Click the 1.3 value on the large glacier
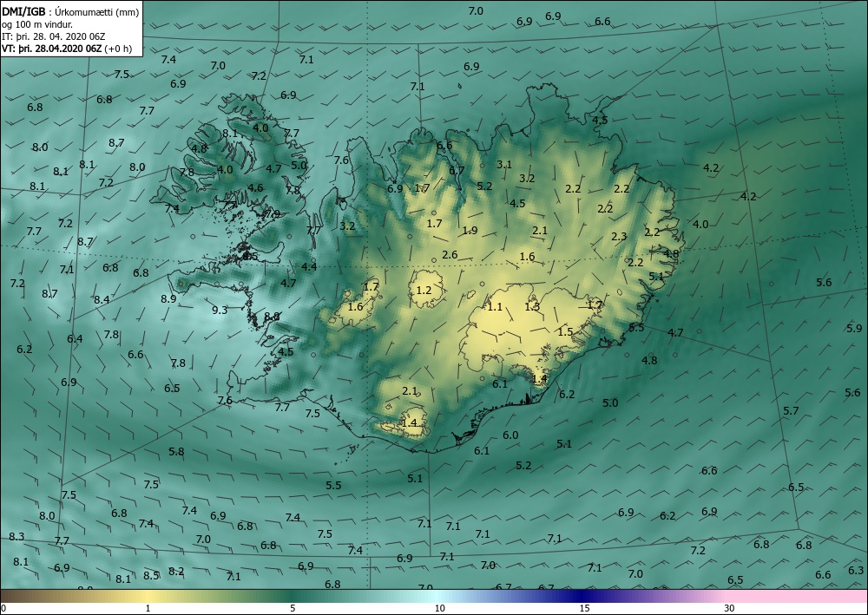 click(532, 306)
